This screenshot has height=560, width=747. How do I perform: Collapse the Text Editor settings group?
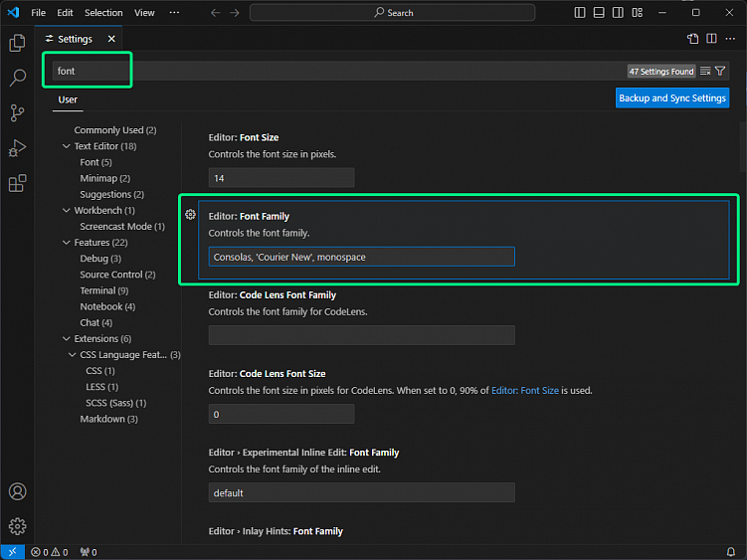(x=67, y=146)
